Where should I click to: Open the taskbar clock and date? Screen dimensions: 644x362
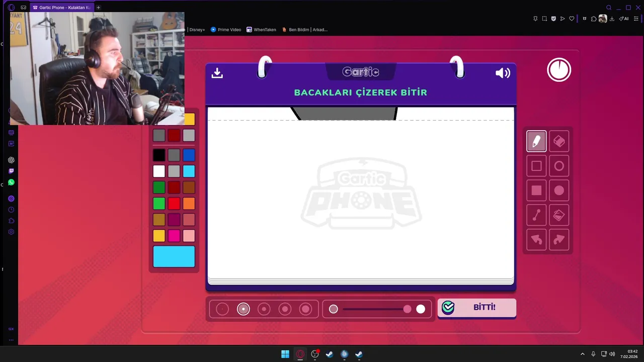coord(629,354)
